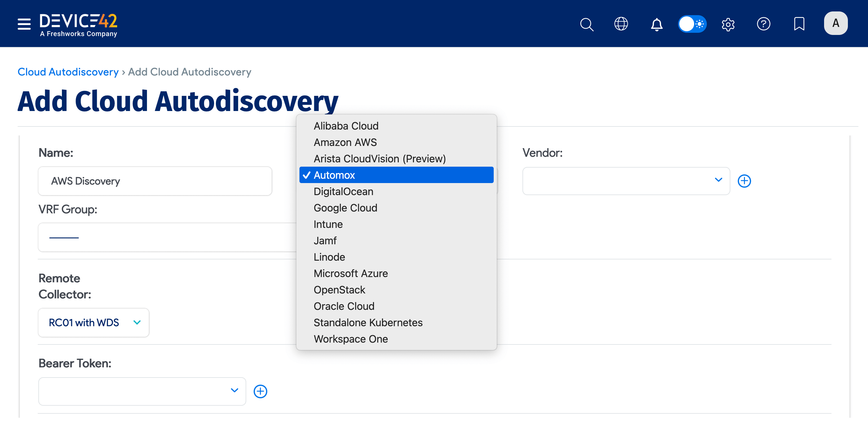
Task: Open the notifications bell
Action: tap(656, 24)
